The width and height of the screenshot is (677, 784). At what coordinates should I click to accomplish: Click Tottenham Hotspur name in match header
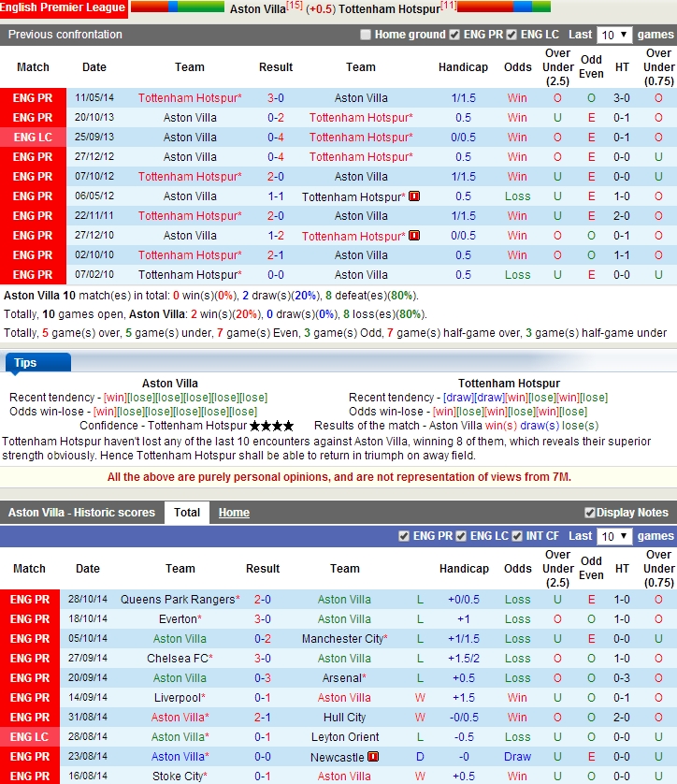tap(390, 9)
